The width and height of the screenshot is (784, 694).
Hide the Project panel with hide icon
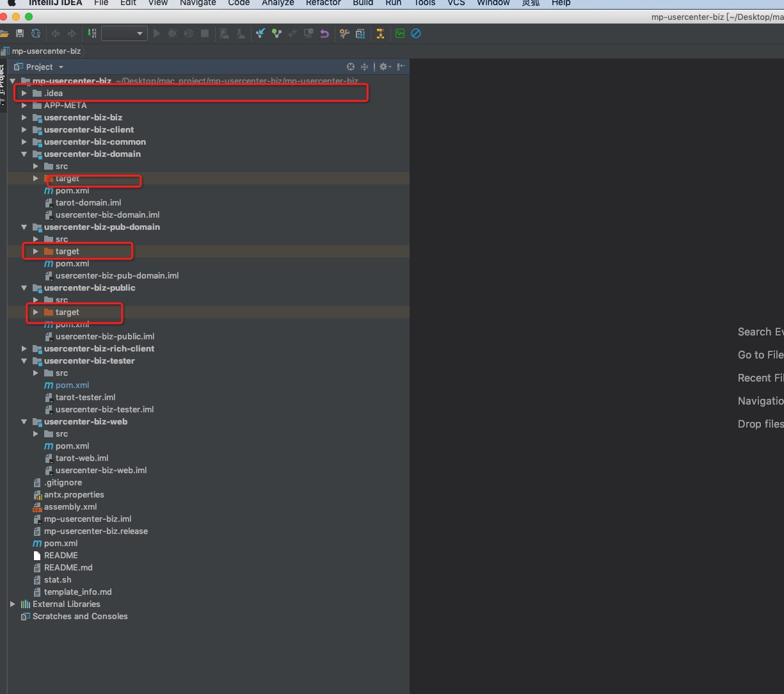(x=401, y=67)
